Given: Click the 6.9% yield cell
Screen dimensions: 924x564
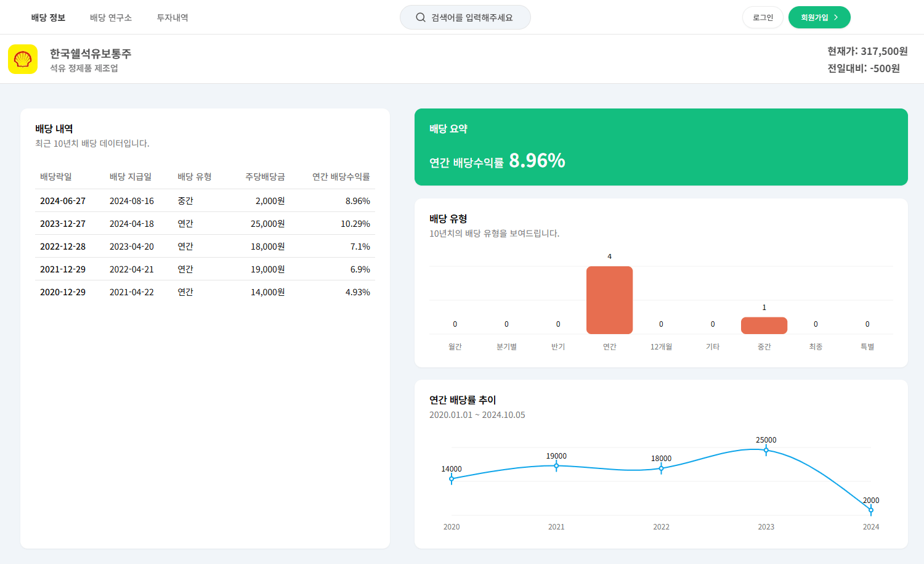Looking at the screenshot, I should coord(360,269).
